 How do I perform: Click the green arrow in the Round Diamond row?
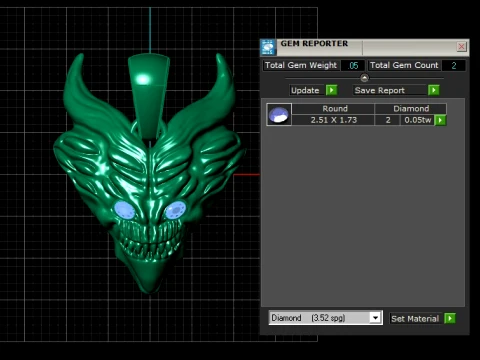tap(440, 120)
